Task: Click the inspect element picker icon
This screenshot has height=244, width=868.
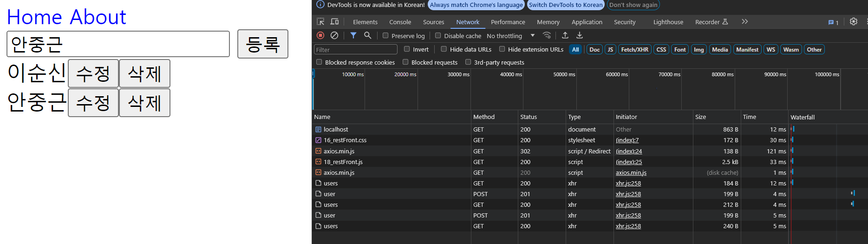Action: point(320,22)
